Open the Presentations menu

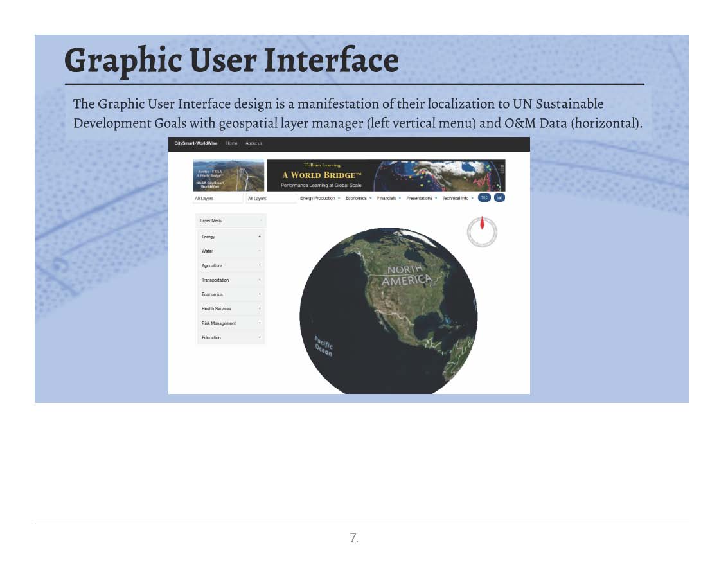point(422,199)
